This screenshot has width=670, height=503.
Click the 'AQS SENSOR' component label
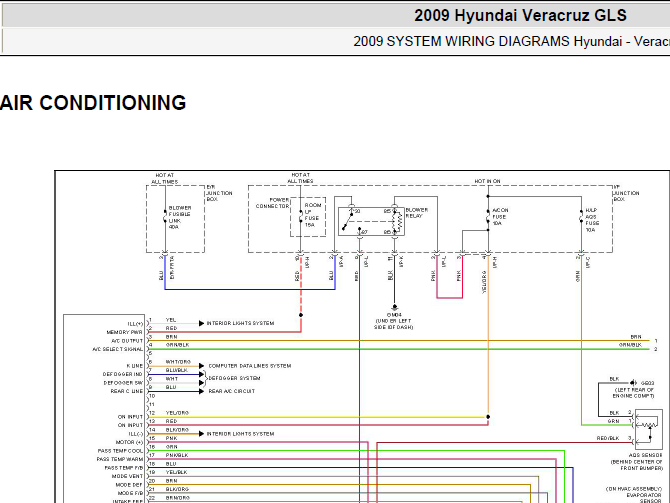(645, 455)
